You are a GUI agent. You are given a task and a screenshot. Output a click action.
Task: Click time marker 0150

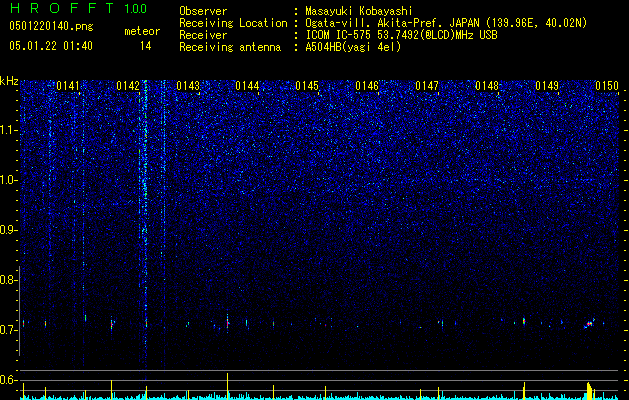(x=607, y=86)
